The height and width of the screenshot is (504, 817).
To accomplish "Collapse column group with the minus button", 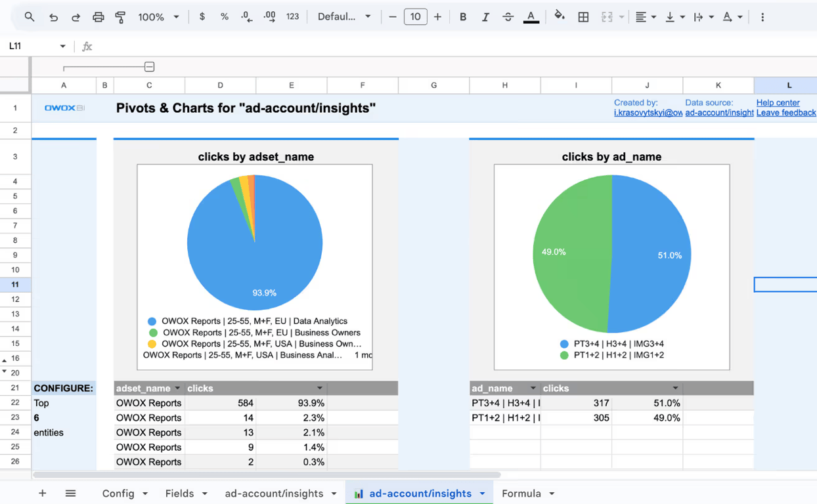I will [150, 67].
